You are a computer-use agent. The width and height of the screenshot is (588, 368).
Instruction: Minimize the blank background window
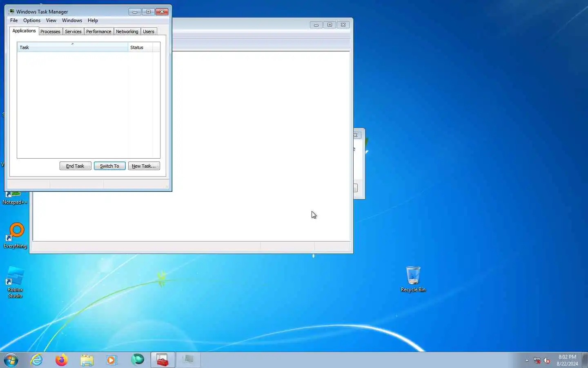point(316,25)
